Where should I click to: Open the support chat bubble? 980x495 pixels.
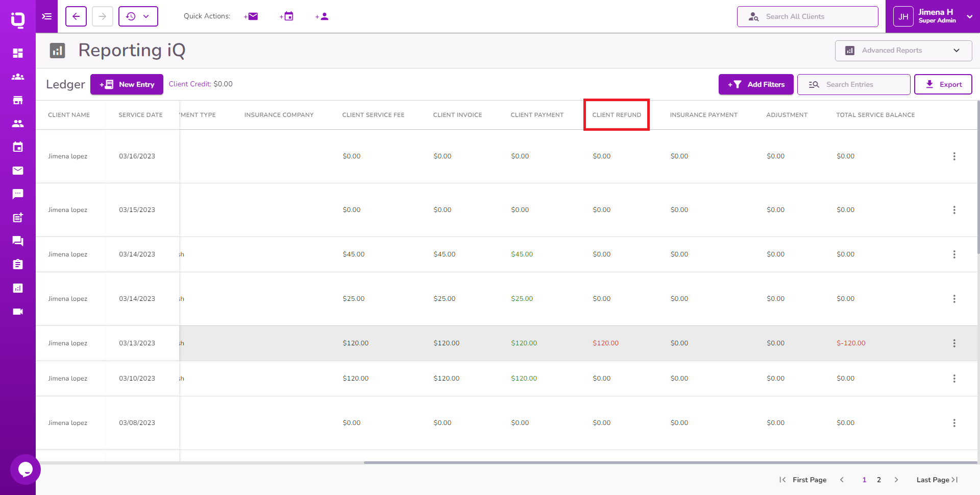[25, 469]
